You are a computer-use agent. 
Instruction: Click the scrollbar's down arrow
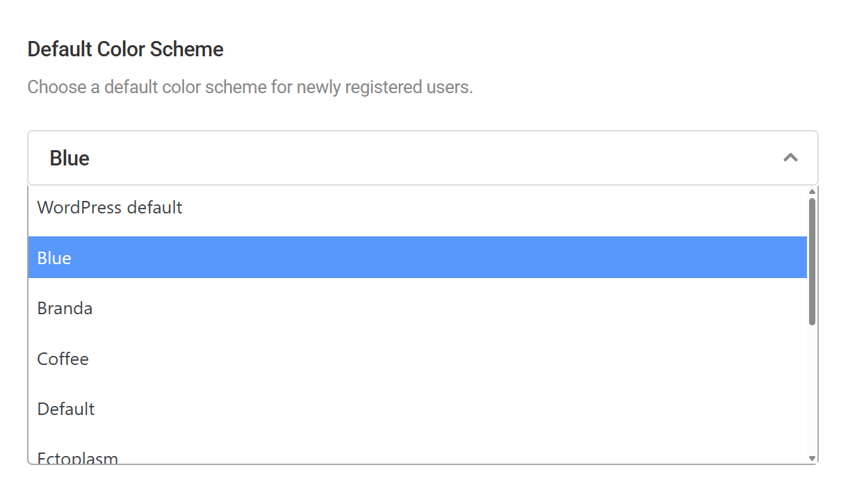pyautogui.click(x=812, y=457)
